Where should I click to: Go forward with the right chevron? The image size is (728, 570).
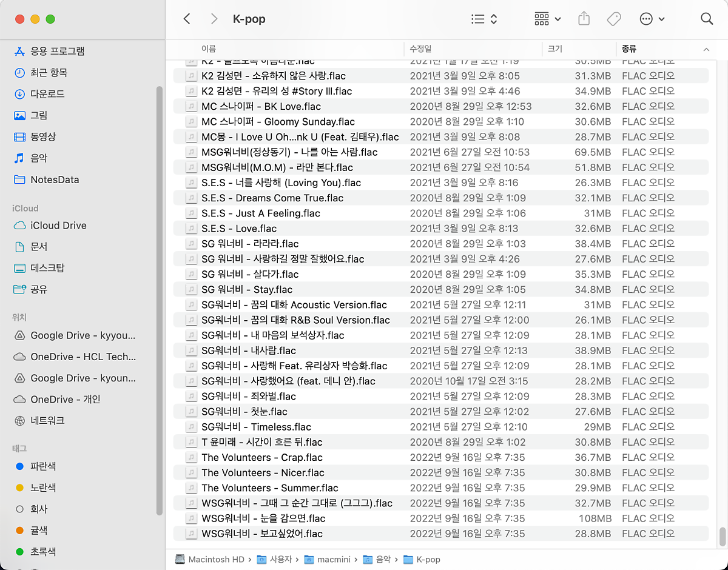[x=214, y=19]
